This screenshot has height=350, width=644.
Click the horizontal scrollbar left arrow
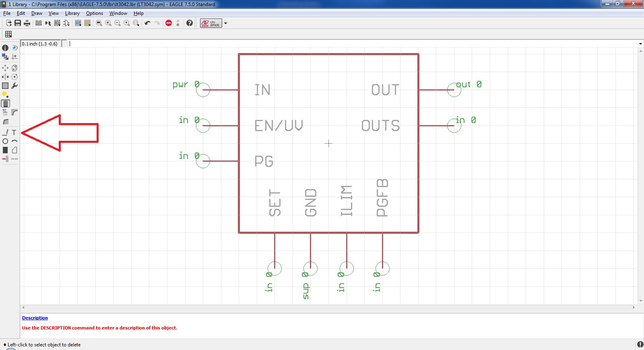coord(23,307)
